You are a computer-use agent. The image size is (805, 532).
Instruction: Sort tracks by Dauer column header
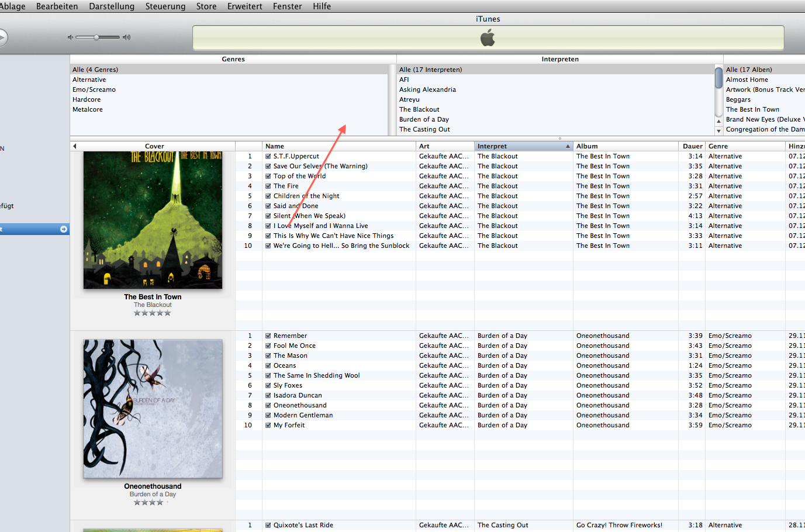pos(693,146)
